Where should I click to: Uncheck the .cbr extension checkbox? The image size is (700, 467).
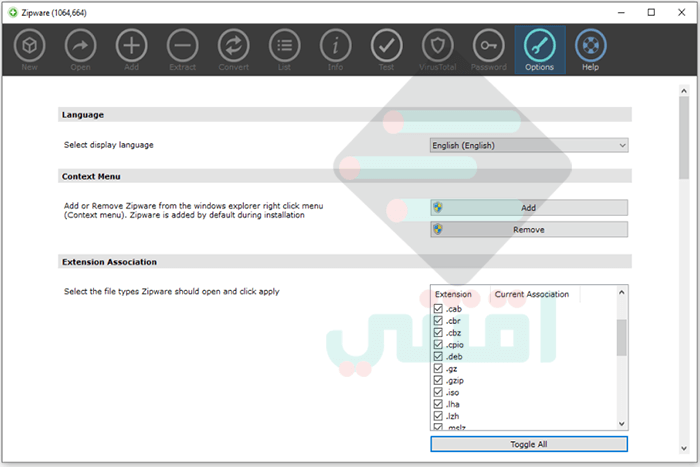coord(438,321)
